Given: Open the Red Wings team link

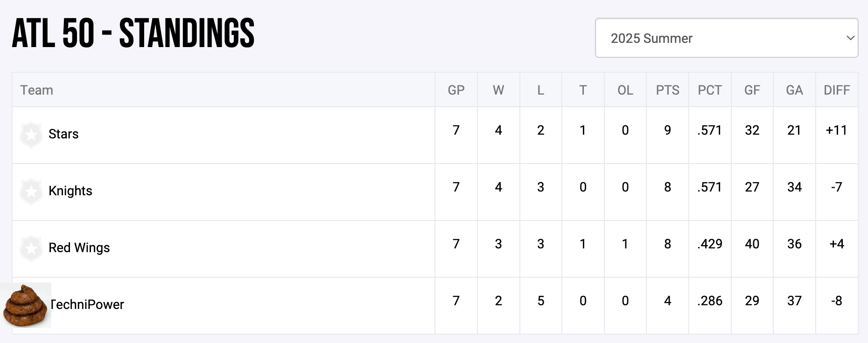Looking at the screenshot, I should [79, 248].
